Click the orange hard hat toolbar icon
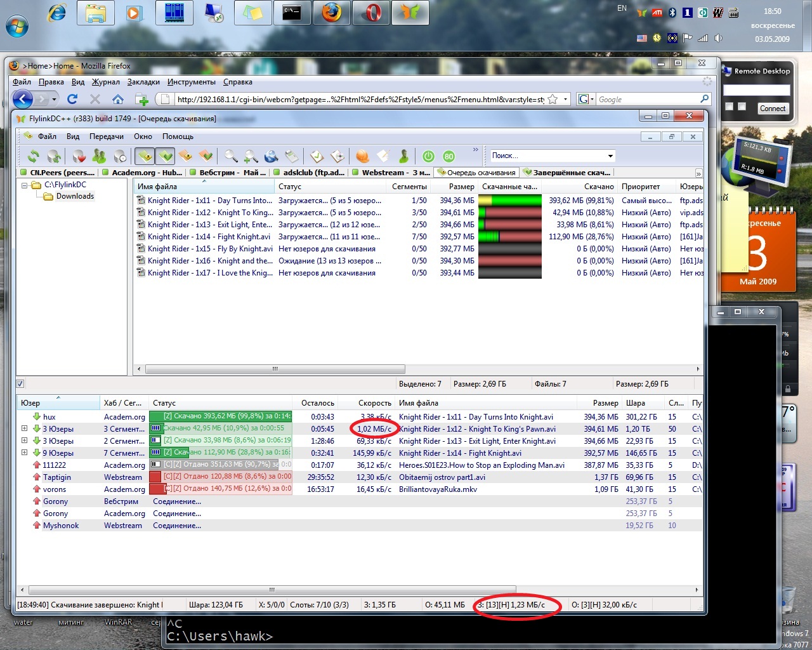The image size is (812, 650). 362,156
